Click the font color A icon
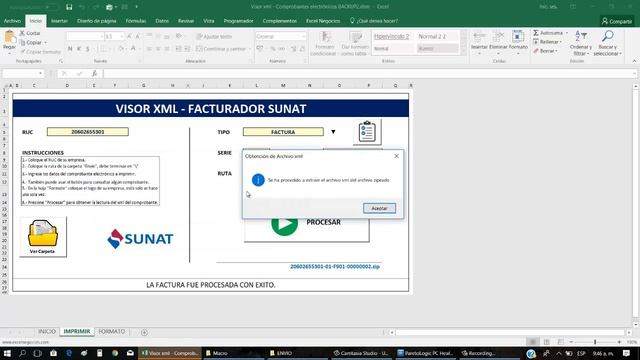The image size is (640, 360). pyautogui.click(x=133, y=49)
